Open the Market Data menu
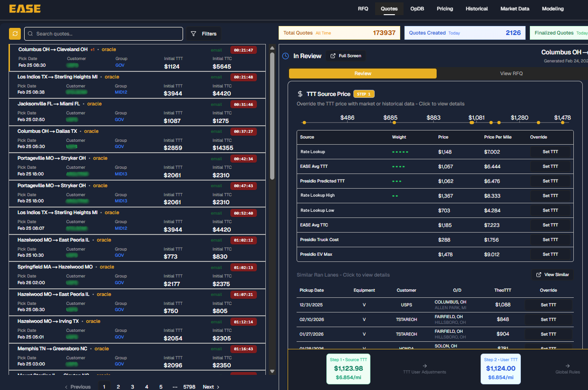This screenshot has height=390, width=588. click(515, 9)
